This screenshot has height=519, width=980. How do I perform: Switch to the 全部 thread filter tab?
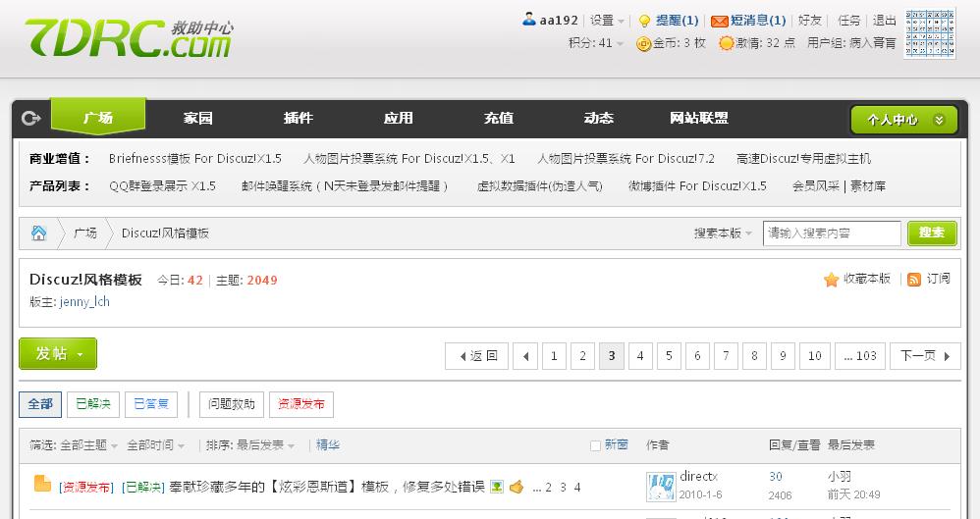[x=40, y=404]
